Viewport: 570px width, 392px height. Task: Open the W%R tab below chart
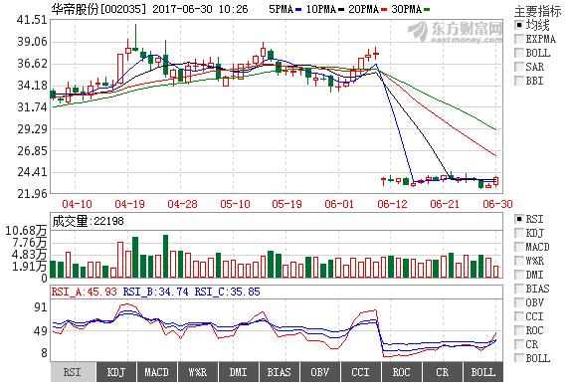pyautogui.click(x=198, y=372)
